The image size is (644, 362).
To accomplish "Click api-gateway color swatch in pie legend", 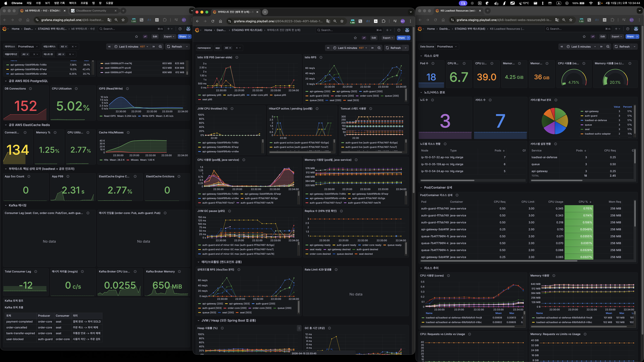I will pos(582,111).
